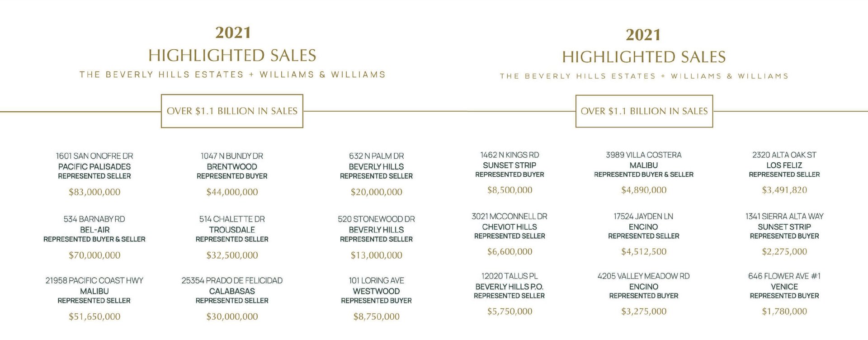Select the $83,000,000 Pacific Palisades price
Screen dimensions: 868x340
(x=94, y=192)
